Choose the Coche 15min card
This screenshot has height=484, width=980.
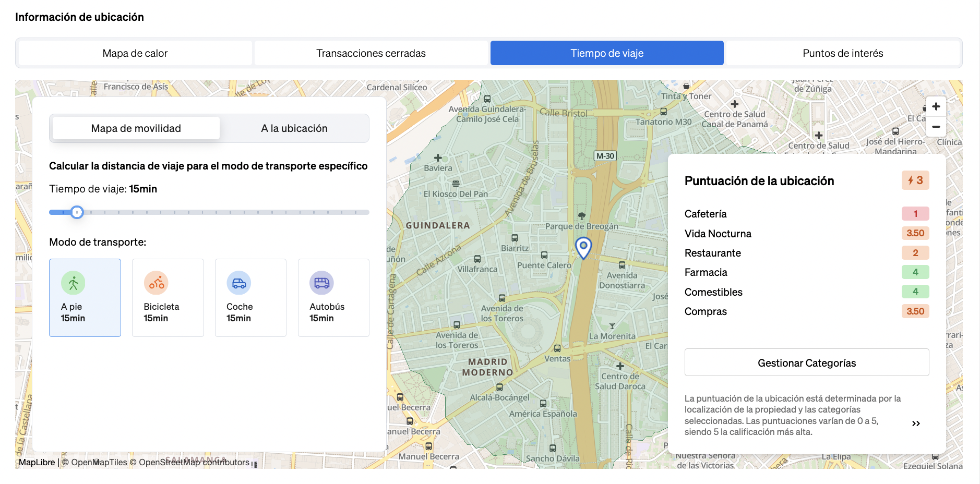pyautogui.click(x=250, y=298)
